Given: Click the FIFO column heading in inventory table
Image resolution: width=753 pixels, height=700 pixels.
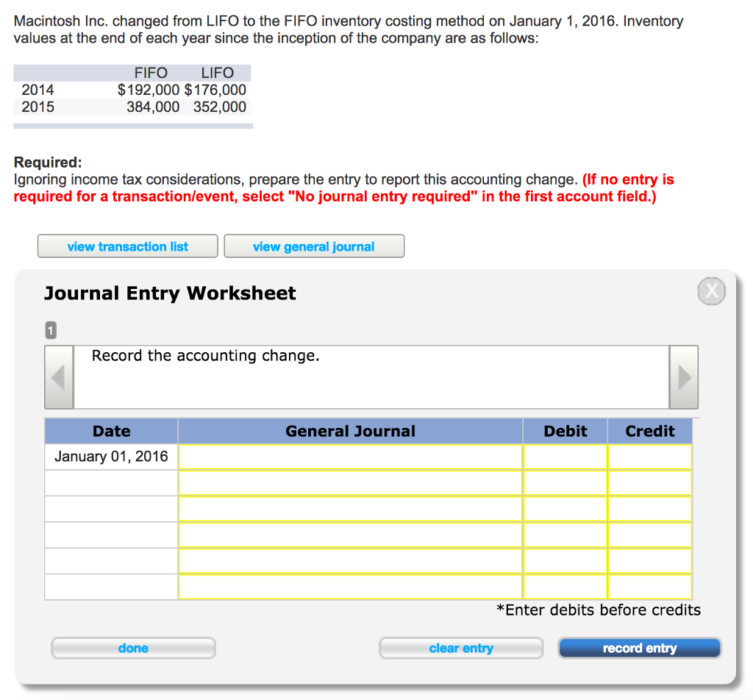Looking at the screenshot, I should (151, 73).
